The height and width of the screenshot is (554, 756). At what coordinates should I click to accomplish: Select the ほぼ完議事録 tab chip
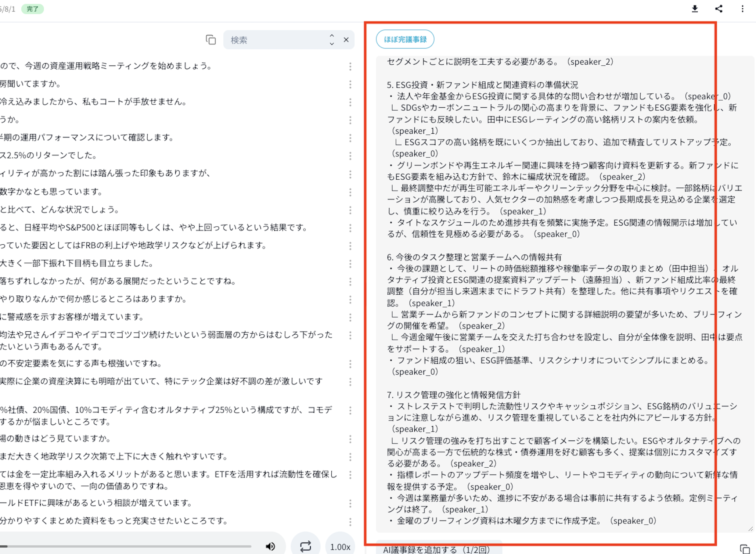[x=405, y=39]
